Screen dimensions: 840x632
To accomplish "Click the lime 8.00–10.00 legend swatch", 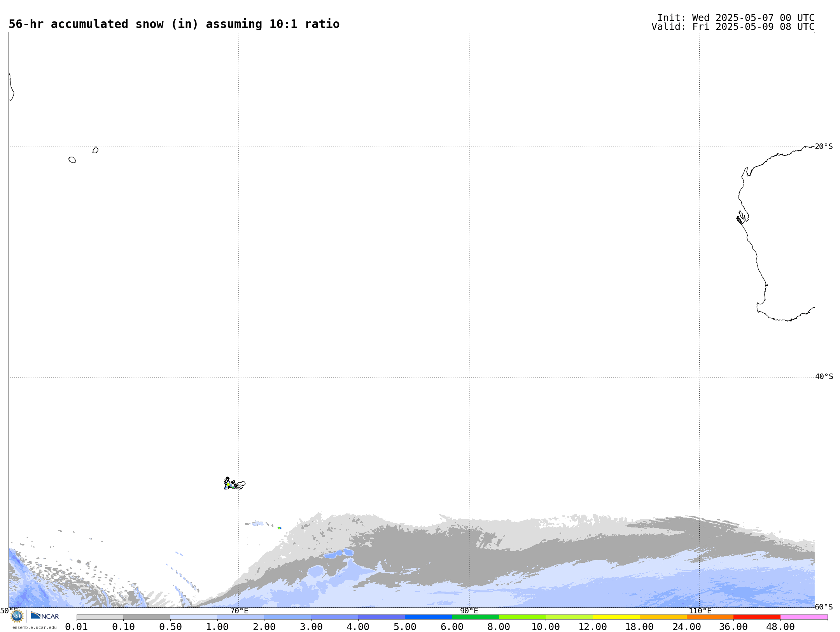I will [522, 617].
